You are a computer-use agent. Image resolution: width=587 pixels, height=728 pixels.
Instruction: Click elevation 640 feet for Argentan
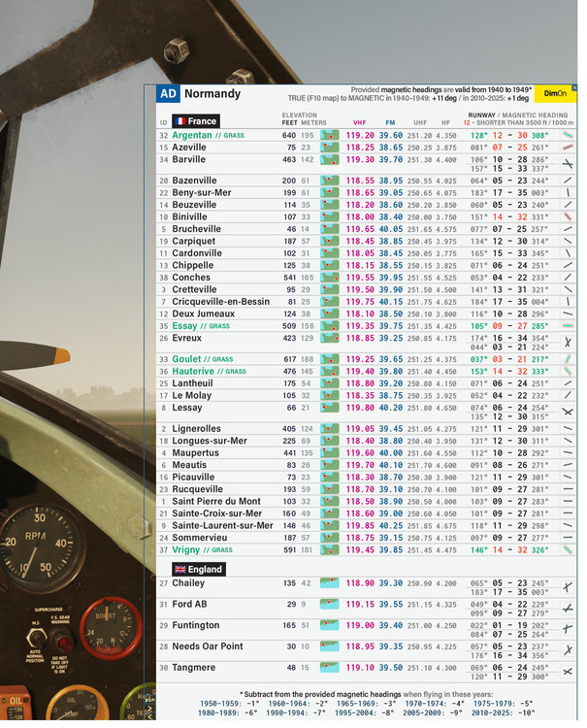pos(288,136)
